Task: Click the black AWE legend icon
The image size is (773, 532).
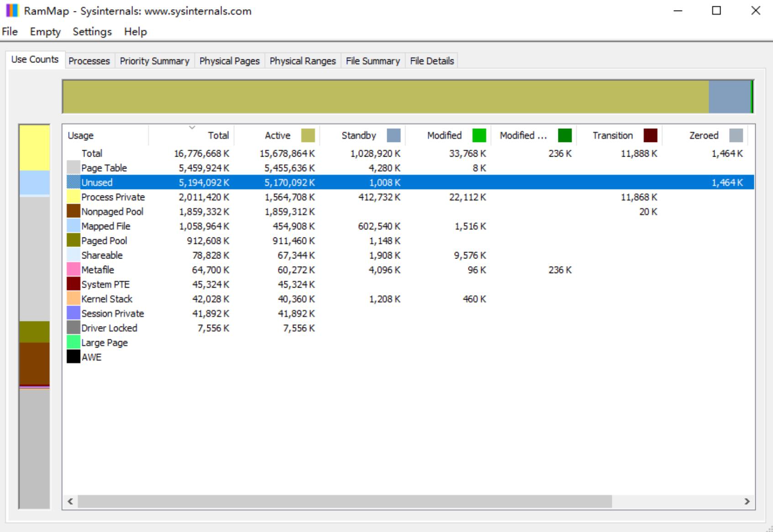Action: [74, 357]
